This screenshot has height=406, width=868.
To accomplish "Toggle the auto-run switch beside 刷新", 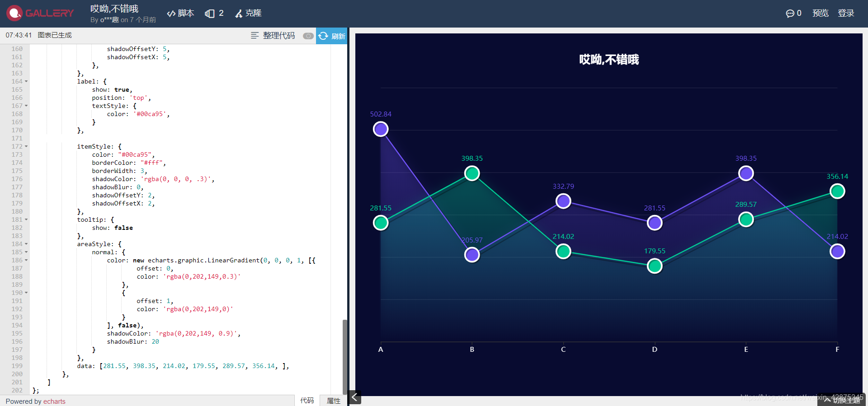I will point(308,36).
